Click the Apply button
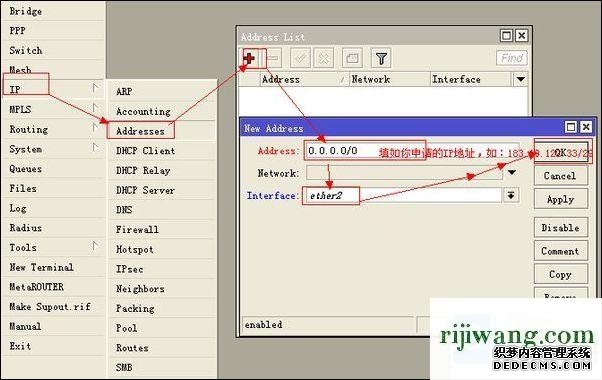The image size is (602, 380). tap(561, 199)
